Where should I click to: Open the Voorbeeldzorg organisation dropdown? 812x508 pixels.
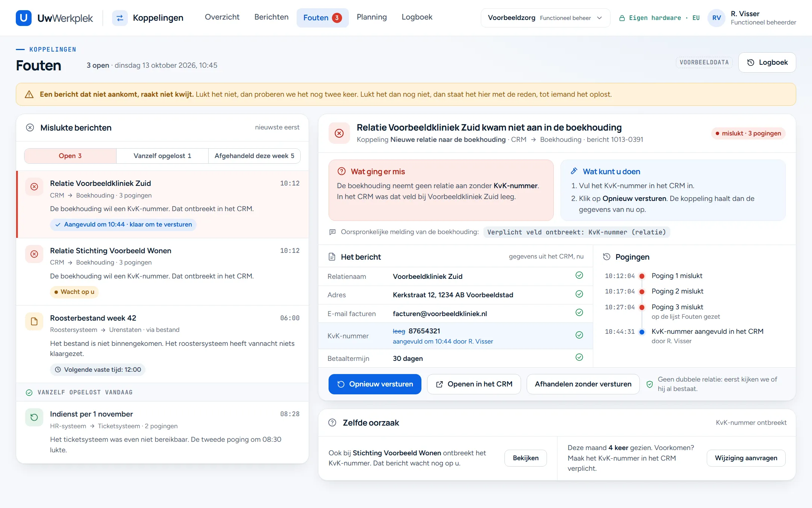tap(545, 18)
